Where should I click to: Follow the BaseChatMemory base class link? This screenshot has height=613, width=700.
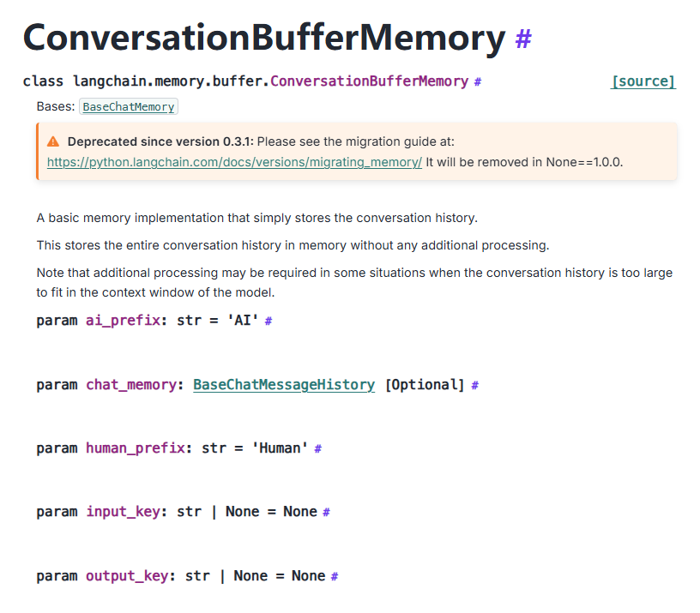pyautogui.click(x=129, y=107)
